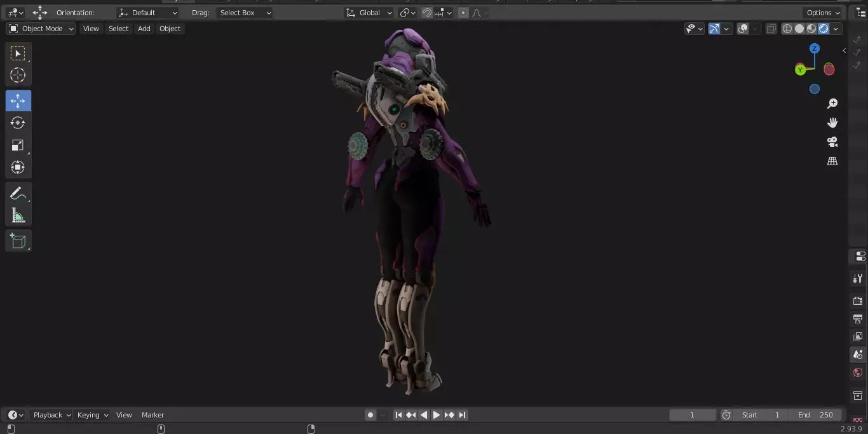The width and height of the screenshot is (868, 434).
Task: Click the End frame field showing 250
Action: click(815, 415)
